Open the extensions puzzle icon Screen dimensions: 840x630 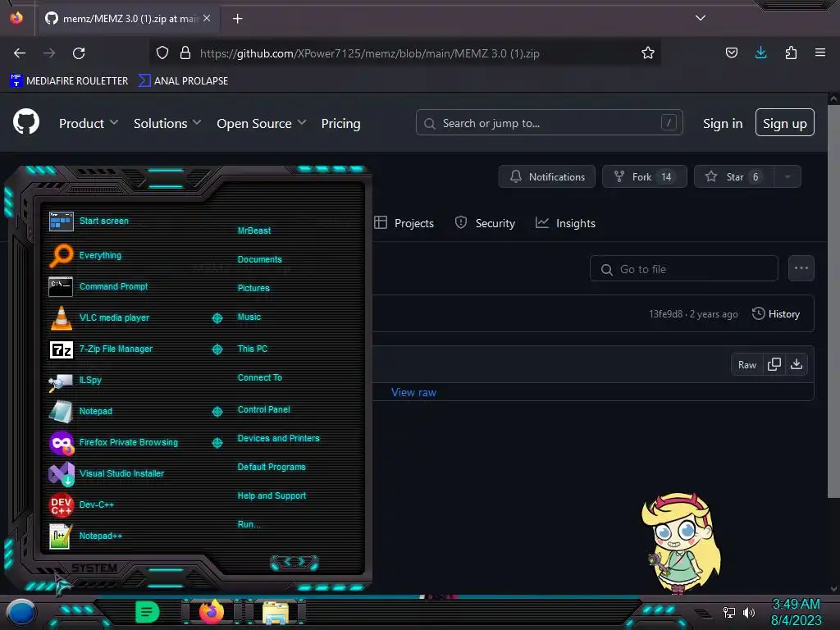[x=791, y=52]
